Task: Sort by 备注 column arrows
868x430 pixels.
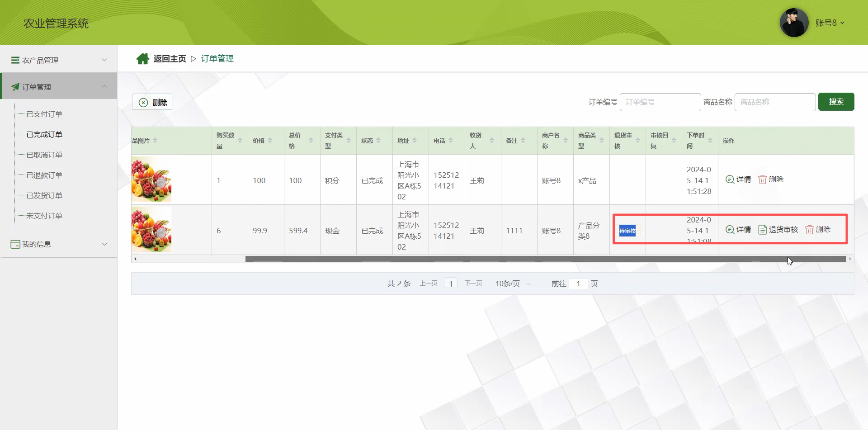Action: [x=523, y=141]
